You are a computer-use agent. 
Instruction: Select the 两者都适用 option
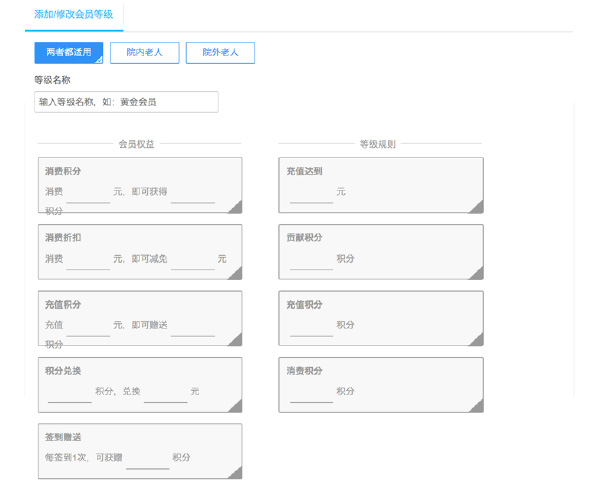(68, 53)
